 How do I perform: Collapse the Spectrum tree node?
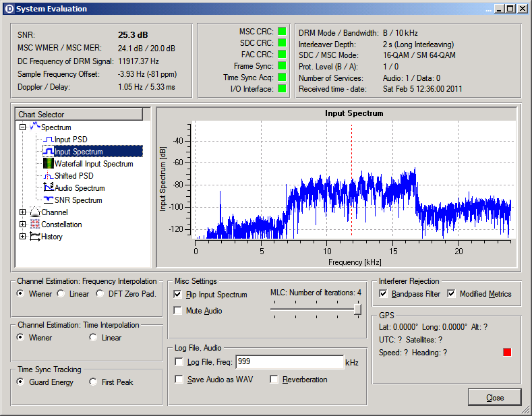(x=22, y=127)
